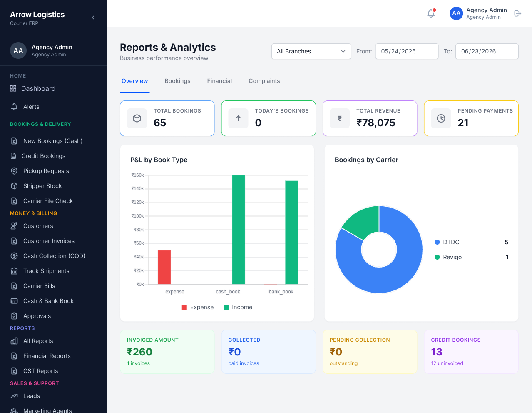
Task: Click the From date field
Action: pyautogui.click(x=407, y=51)
